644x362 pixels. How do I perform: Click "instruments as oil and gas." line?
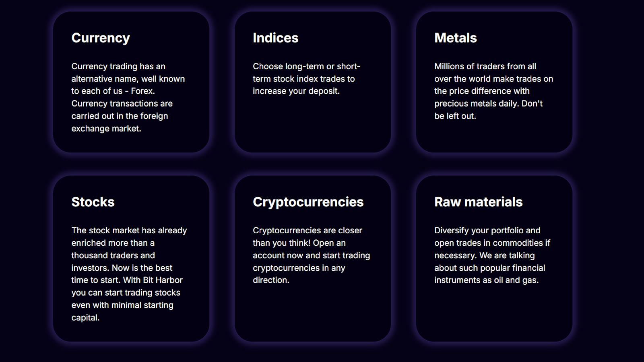coord(486,280)
